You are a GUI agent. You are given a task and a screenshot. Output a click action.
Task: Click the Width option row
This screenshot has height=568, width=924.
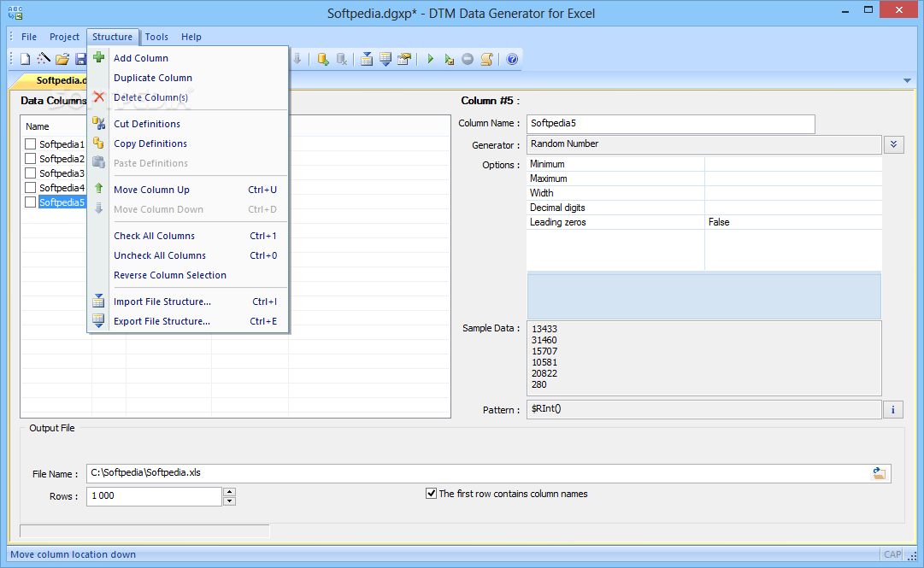pyautogui.click(x=704, y=193)
